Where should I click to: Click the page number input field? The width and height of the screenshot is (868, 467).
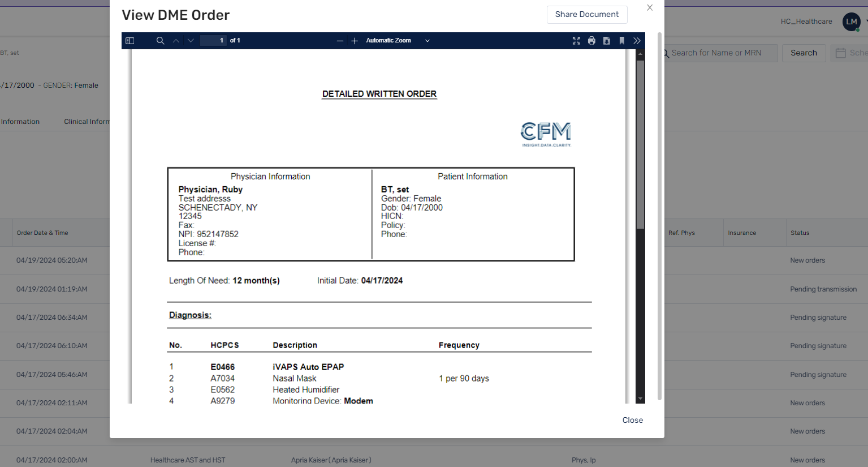click(213, 41)
